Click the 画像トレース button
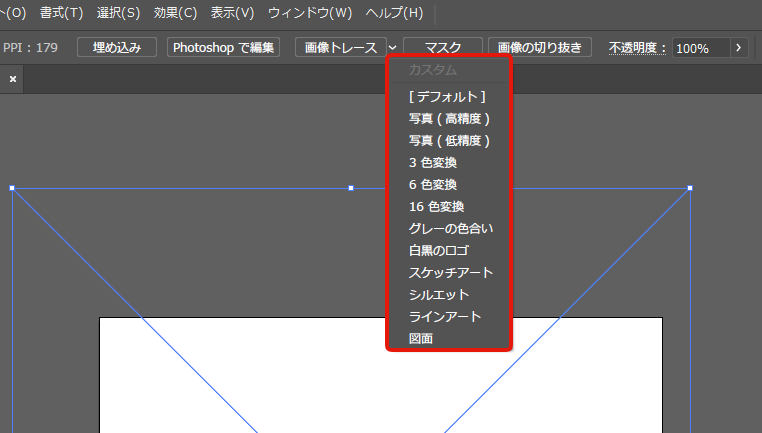762x433 pixels. tap(340, 48)
